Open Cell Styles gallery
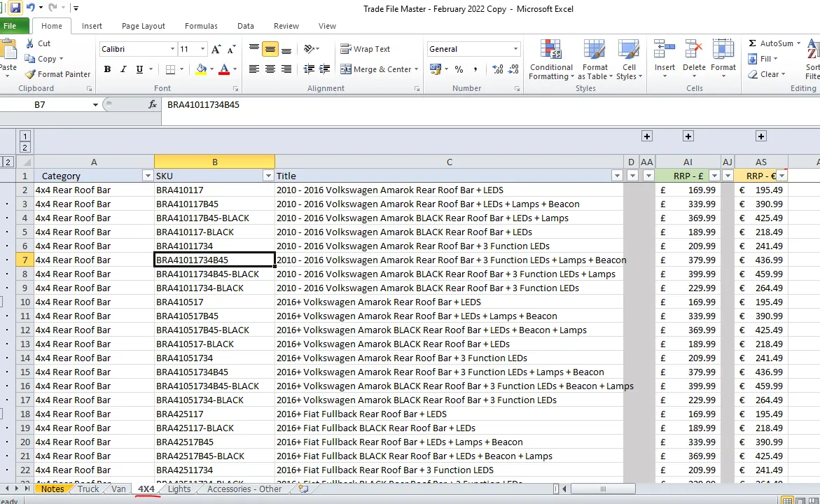820x504 pixels. pos(629,60)
